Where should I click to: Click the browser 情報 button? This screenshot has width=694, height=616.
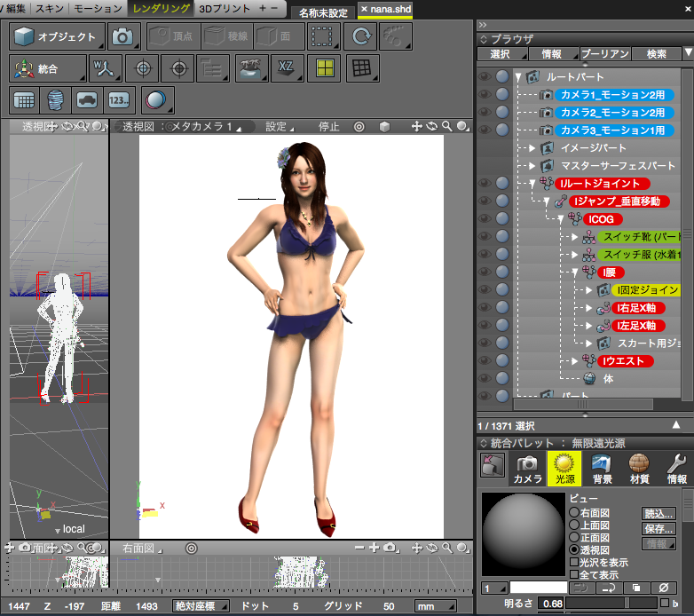pyautogui.click(x=554, y=53)
